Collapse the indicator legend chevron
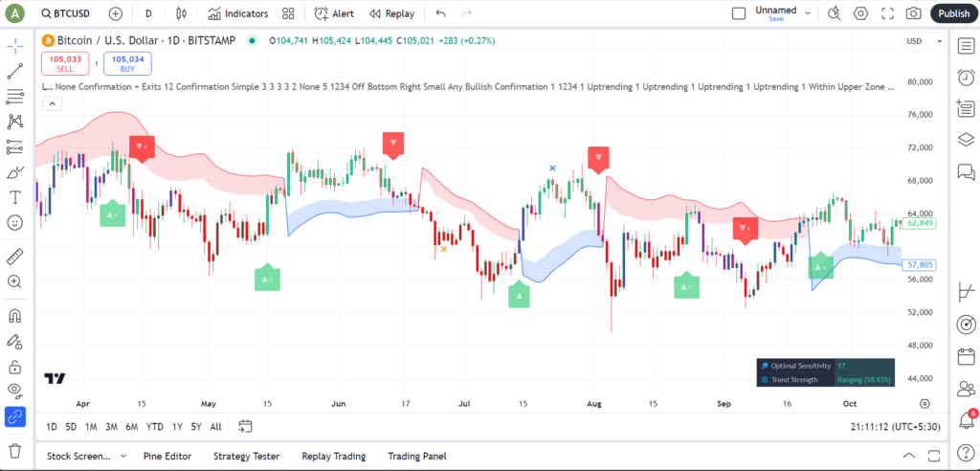The height and width of the screenshot is (471, 980). (x=52, y=103)
